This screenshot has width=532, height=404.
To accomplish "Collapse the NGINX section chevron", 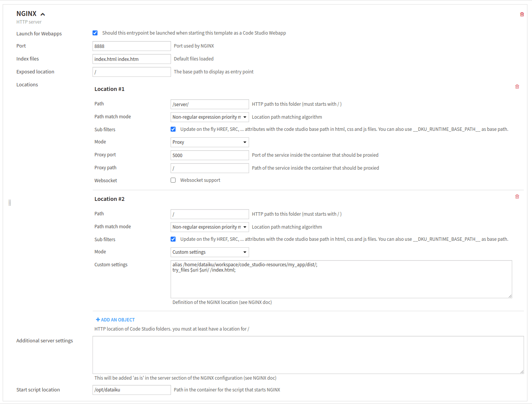I will tap(43, 14).
